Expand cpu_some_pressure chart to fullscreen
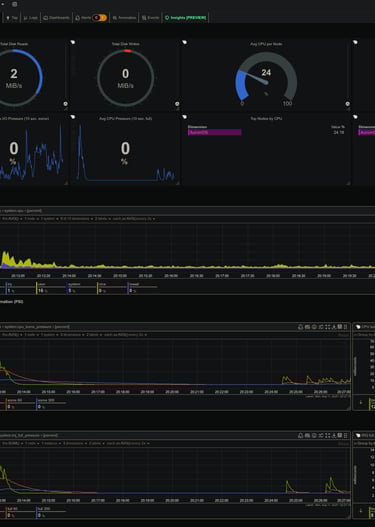This screenshot has height=527, width=375. (x=328, y=327)
